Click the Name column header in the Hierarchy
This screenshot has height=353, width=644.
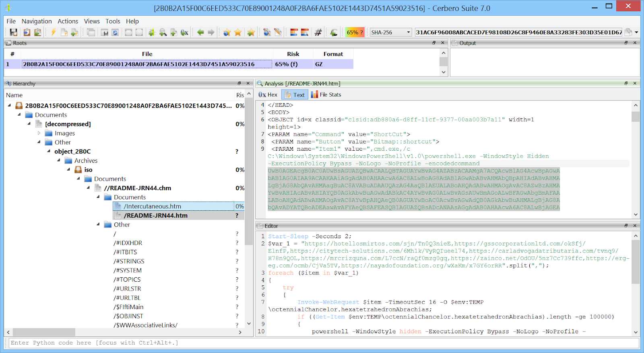click(x=119, y=95)
